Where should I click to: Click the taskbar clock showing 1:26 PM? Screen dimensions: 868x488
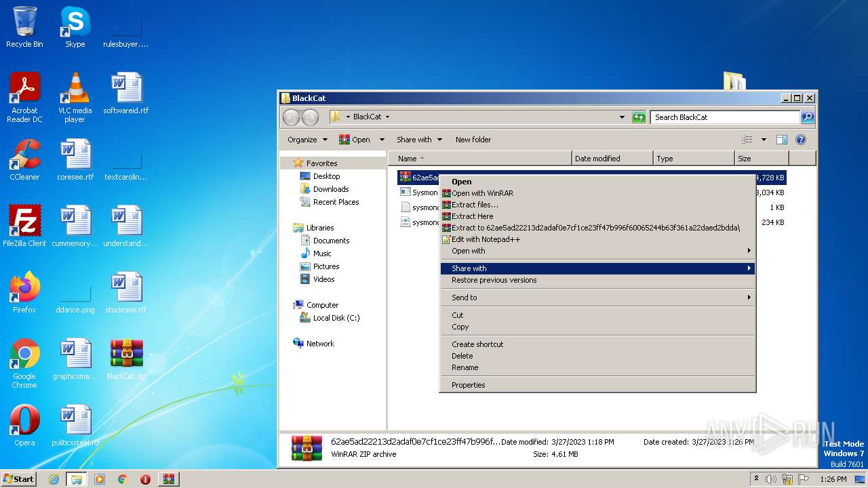point(833,479)
